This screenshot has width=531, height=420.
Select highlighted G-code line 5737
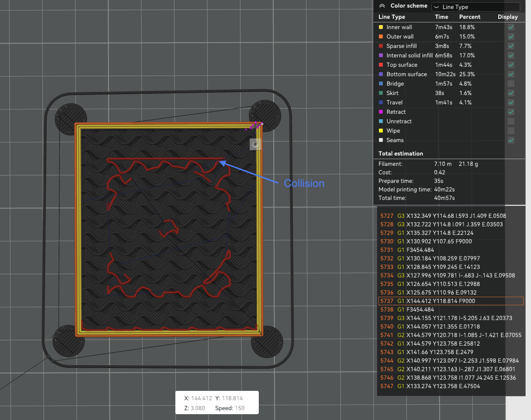click(450, 301)
